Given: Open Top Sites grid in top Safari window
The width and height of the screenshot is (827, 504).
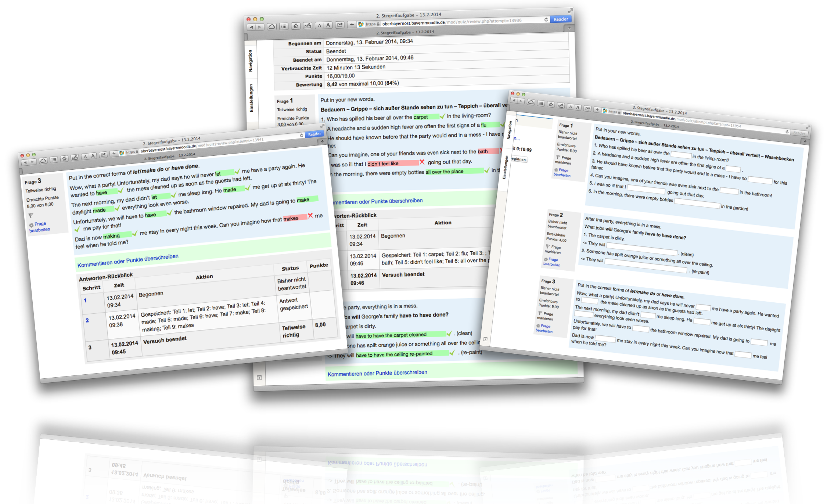Looking at the screenshot, I should tap(284, 26).
